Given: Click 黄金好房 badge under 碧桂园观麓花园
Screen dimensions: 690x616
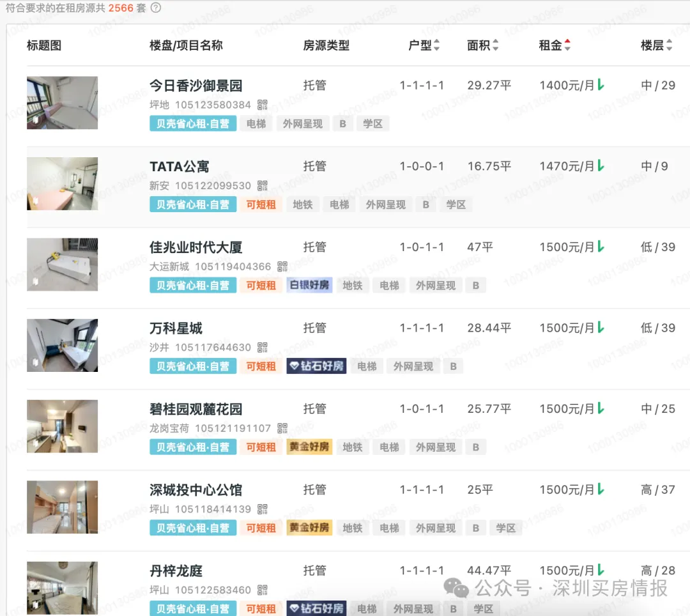Looking at the screenshot, I should [x=309, y=447].
